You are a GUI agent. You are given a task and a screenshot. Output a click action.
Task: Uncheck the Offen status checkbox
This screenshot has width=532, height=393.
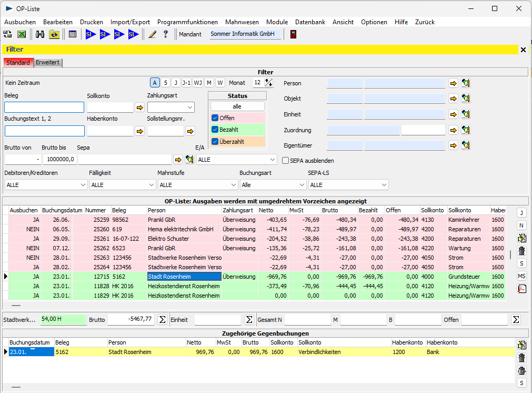point(215,118)
